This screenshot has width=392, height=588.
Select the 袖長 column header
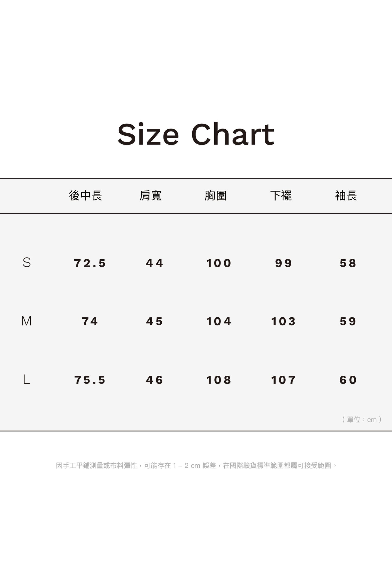point(346,196)
